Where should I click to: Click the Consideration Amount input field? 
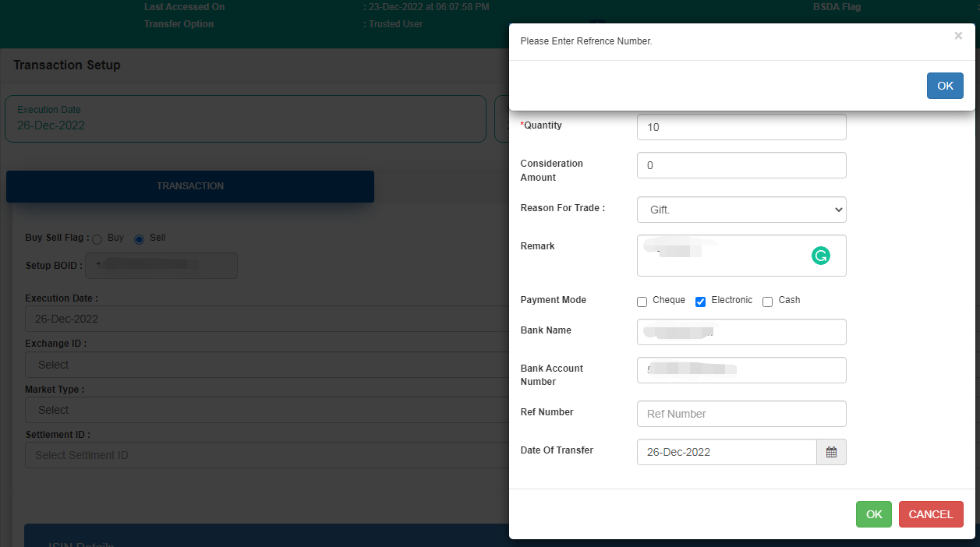(741, 165)
